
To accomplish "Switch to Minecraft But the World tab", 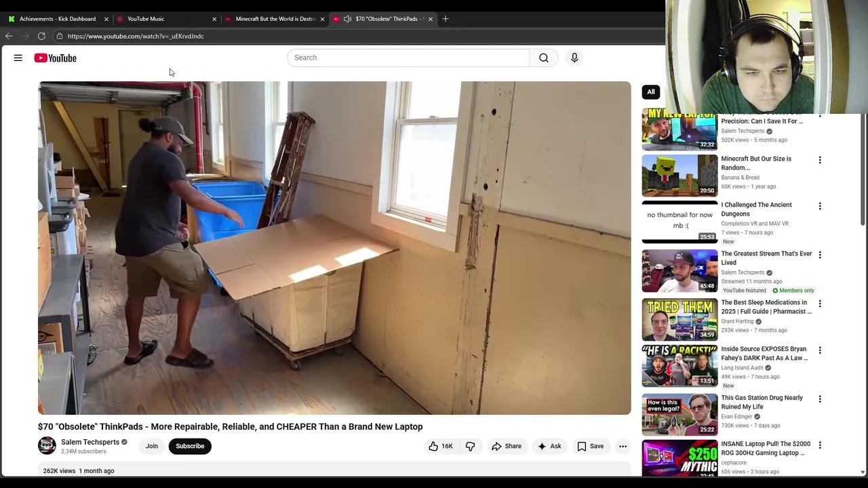I will [275, 19].
